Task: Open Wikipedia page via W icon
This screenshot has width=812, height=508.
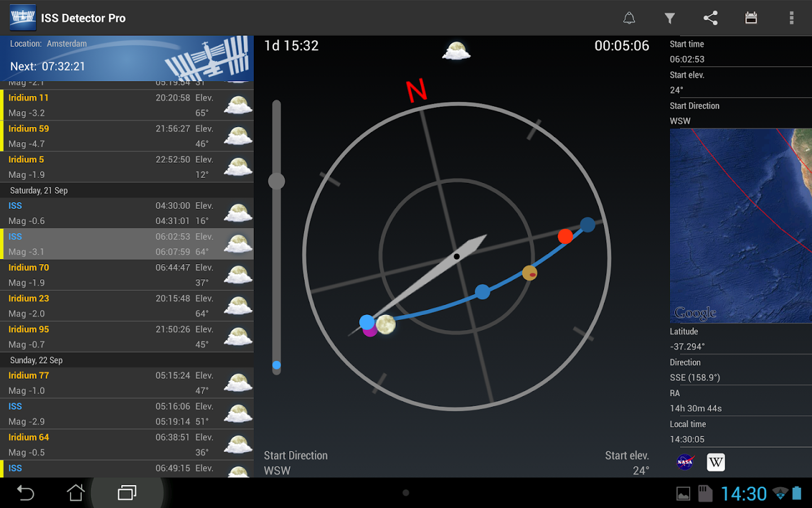Action: click(x=716, y=462)
